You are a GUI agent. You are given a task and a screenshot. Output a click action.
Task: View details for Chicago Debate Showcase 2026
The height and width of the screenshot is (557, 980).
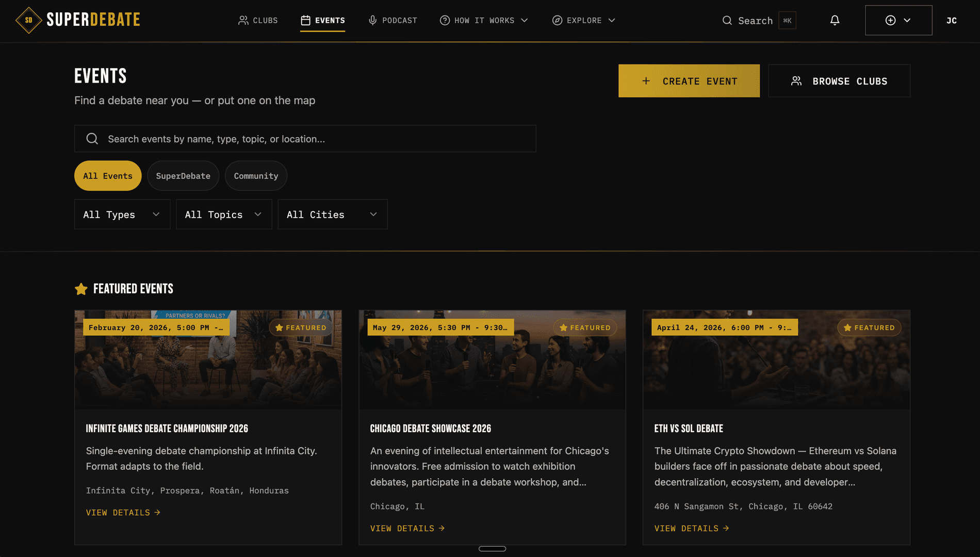pos(407,528)
